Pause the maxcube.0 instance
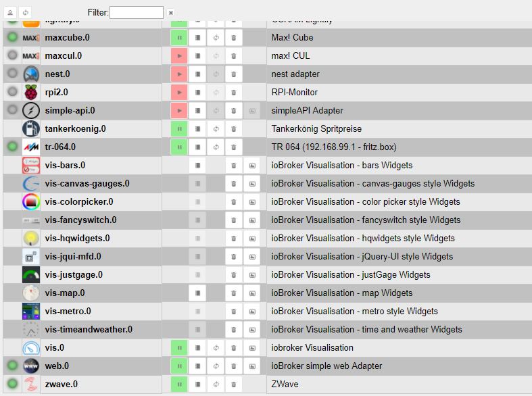The width and height of the screenshot is (532, 396). (179, 38)
